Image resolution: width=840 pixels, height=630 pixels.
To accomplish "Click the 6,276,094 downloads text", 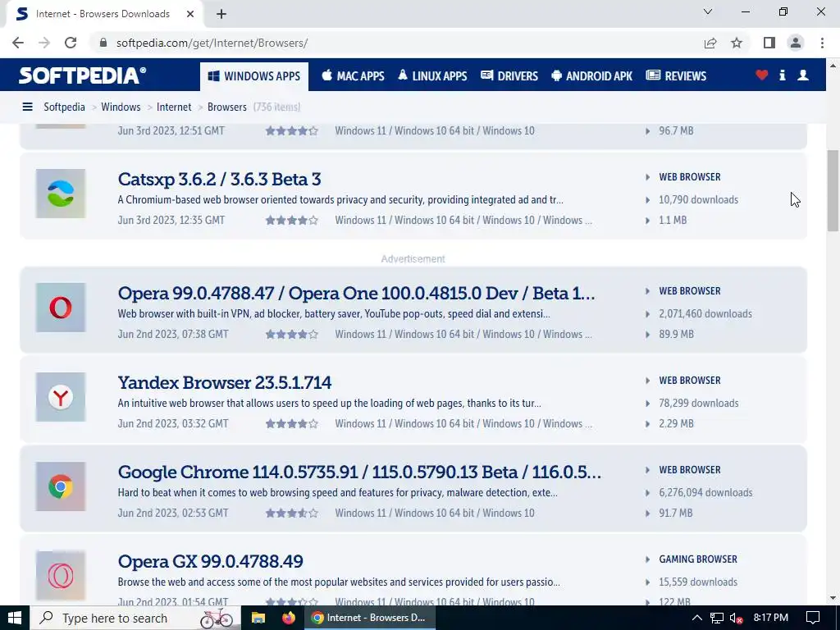I will pyautogui.click(x=705, y=493).
